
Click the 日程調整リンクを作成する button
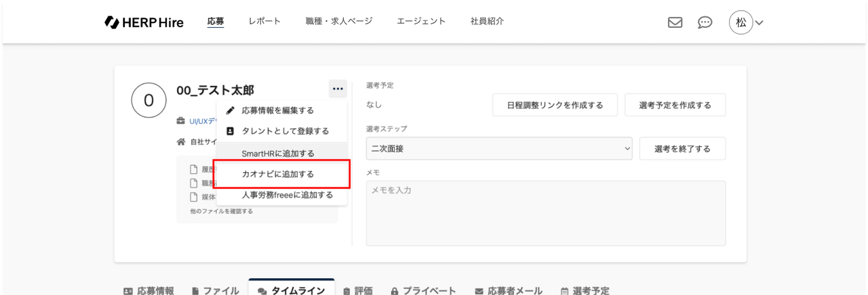click(555, 105)
